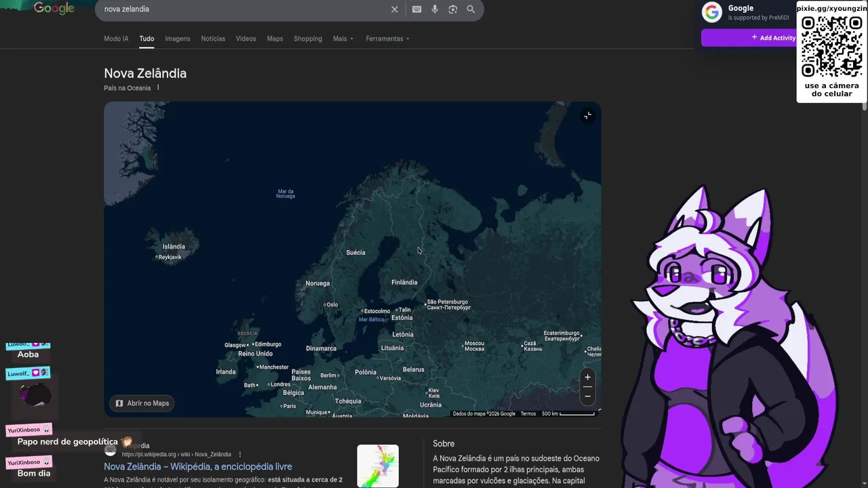
Task: Open the Notícias tab
Action: 213,39
